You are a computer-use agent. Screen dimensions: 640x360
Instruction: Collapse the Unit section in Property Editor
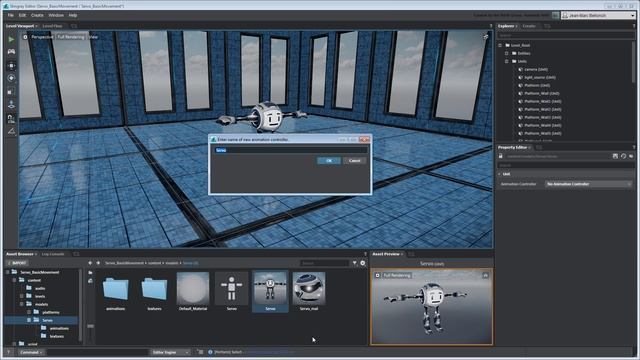pyautogui.click(x=500, y=174)
